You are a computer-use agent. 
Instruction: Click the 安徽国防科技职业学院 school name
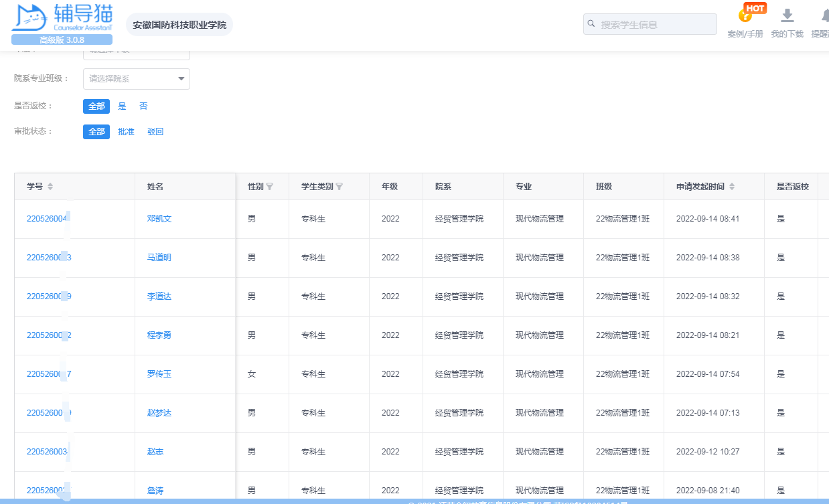click(x=179, y=25)
